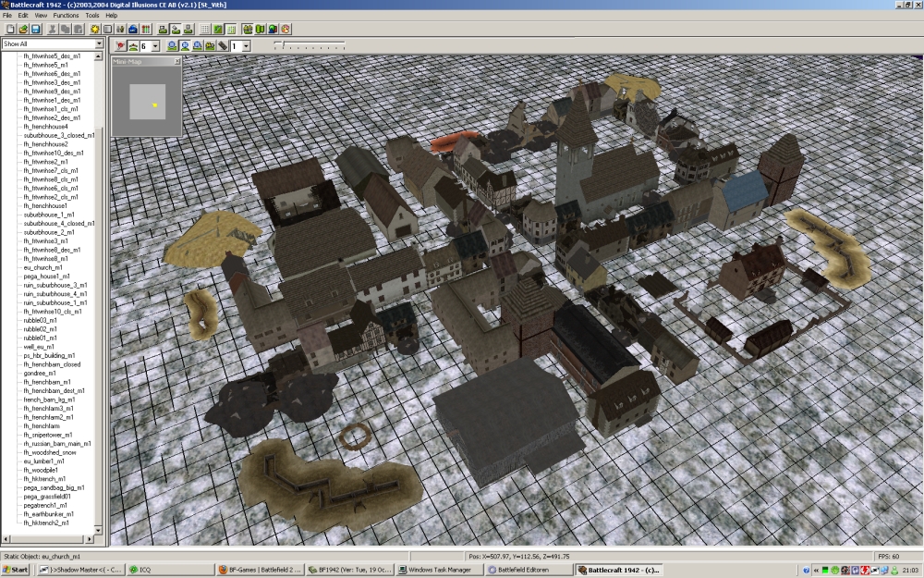Viewport: 924px width, 578px height.
Task: Click the New file icon in the toolbar
Action: pos(10,29)
